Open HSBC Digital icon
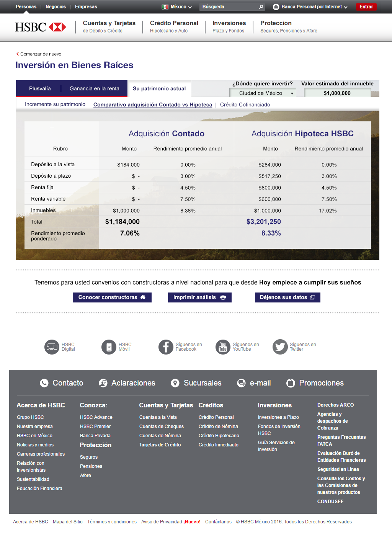This screenshot has height=536, width=392. point(52,347)
